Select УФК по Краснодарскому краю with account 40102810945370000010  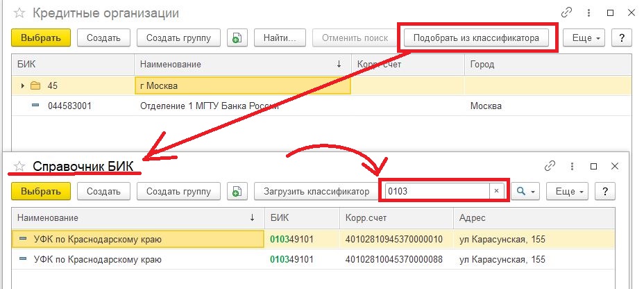click(x=314, y=239)
